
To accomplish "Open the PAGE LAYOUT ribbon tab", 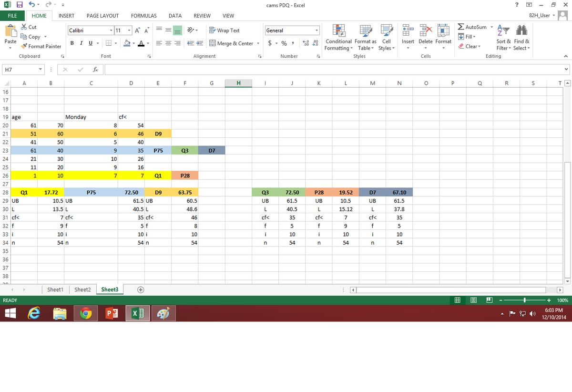I will coord(102,16).
